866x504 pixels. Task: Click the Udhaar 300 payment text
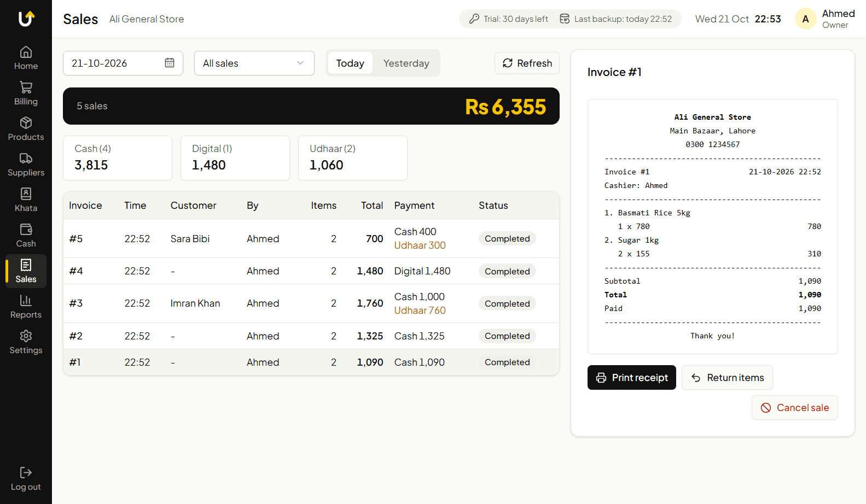point(420,245)
